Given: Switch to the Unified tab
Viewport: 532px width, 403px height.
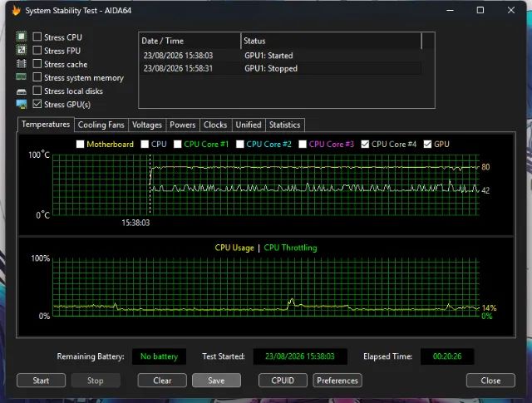Looking at the screenshot, I should click(x=249, y=125).
